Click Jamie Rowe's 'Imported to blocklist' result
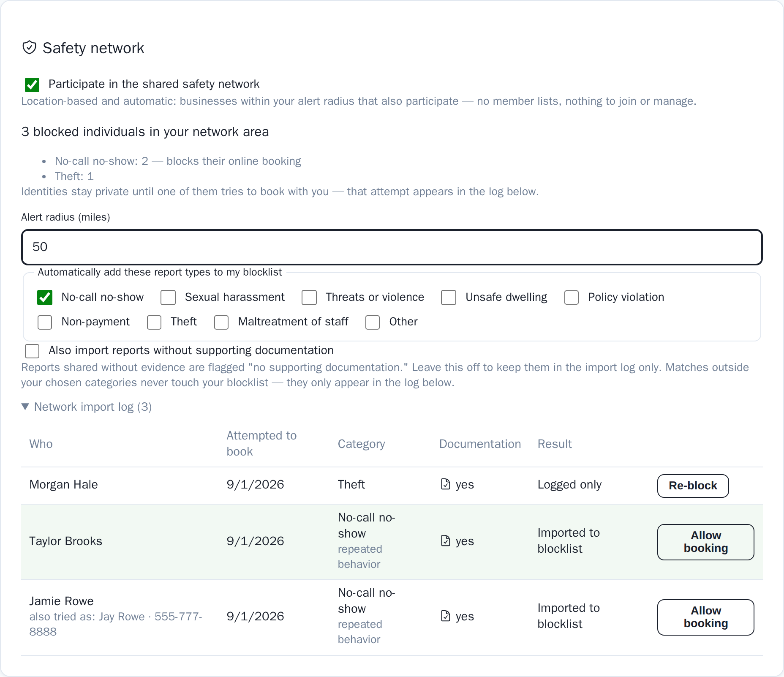The height and width of the screenshot is (677, 784). click(x=569, y=616)
